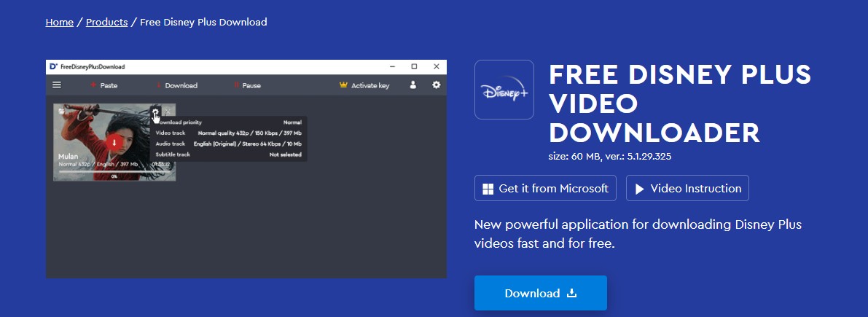
Task: Click the FreeDisneyPlusDownload app logo icon
Action: (x=53, y=66)
